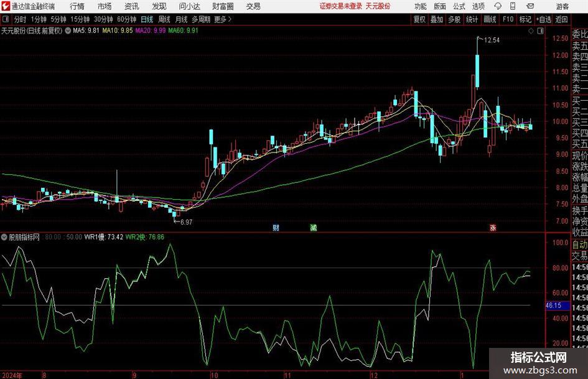Toggle the right panel icon near price axis
588x379 pixels.
pyautogui.click(x=540, y=31)
